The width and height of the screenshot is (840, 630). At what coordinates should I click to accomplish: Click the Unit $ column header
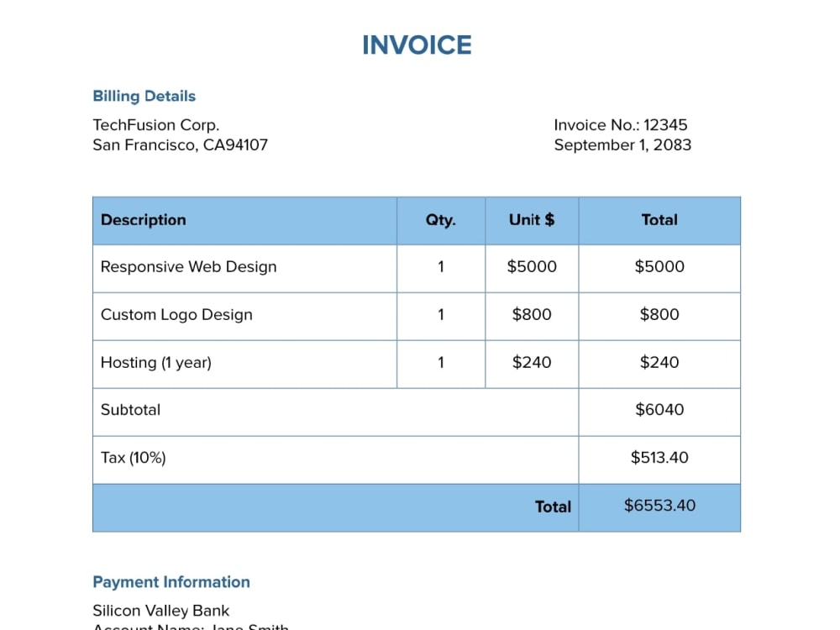(532, 219)
